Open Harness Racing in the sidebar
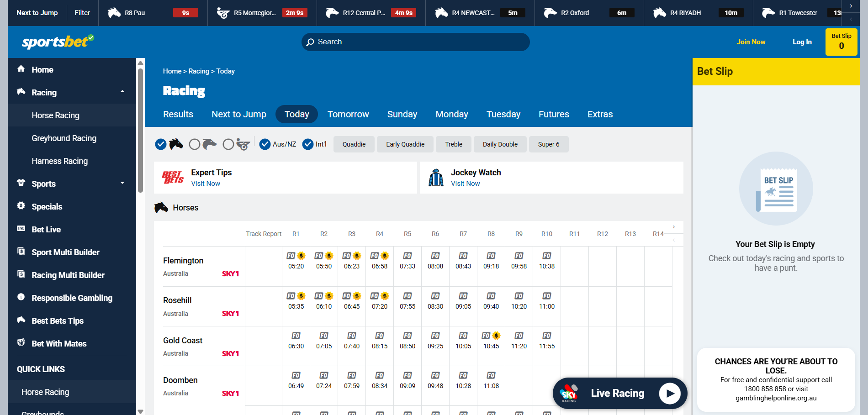This screenshot has width=868, height=415. [60, 161]
